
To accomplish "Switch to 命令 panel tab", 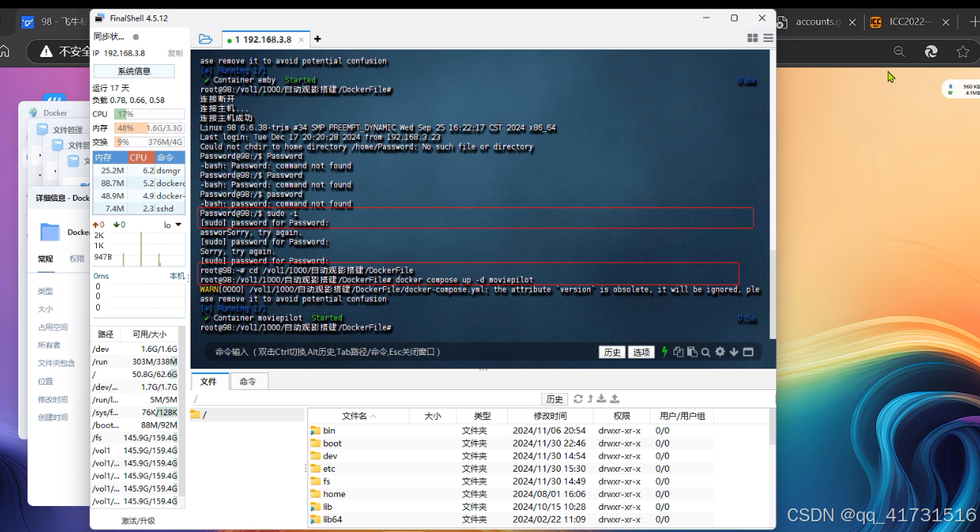I will point(248,382).
